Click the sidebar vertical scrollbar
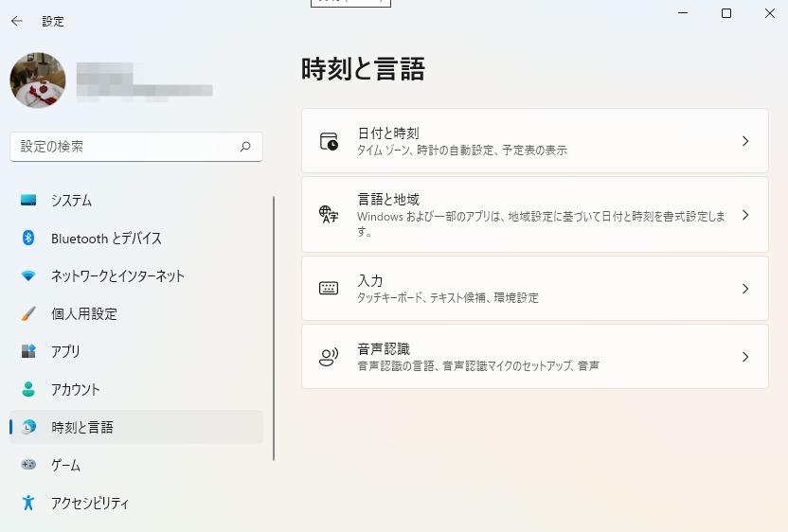This screenshot has height=532, width=788. tap(274, 328)
